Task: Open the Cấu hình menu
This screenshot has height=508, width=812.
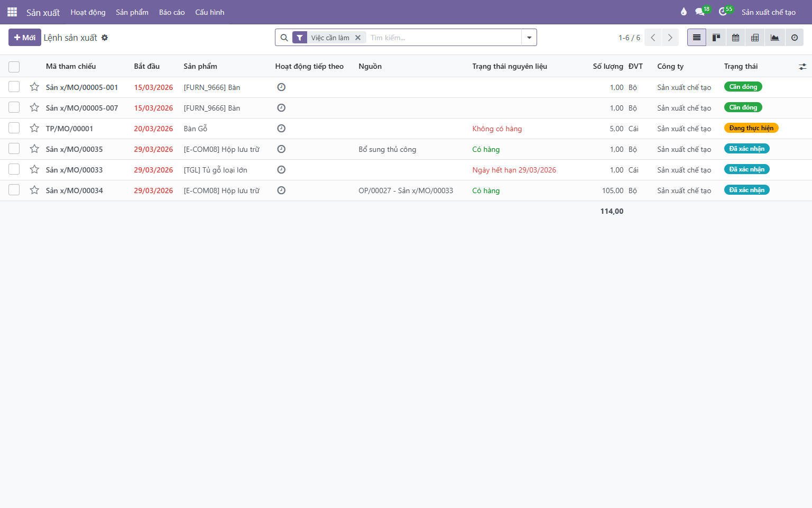Action: pos(210,12)
